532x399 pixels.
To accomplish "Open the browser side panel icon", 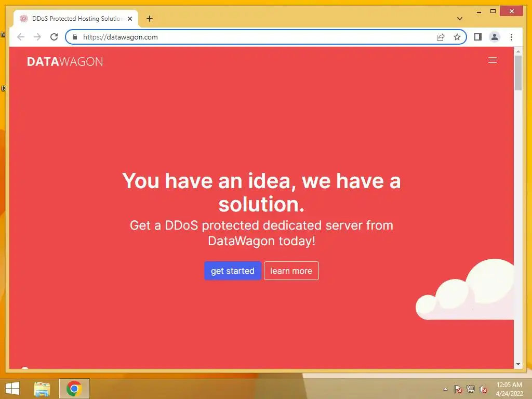I will coord(478,37).
